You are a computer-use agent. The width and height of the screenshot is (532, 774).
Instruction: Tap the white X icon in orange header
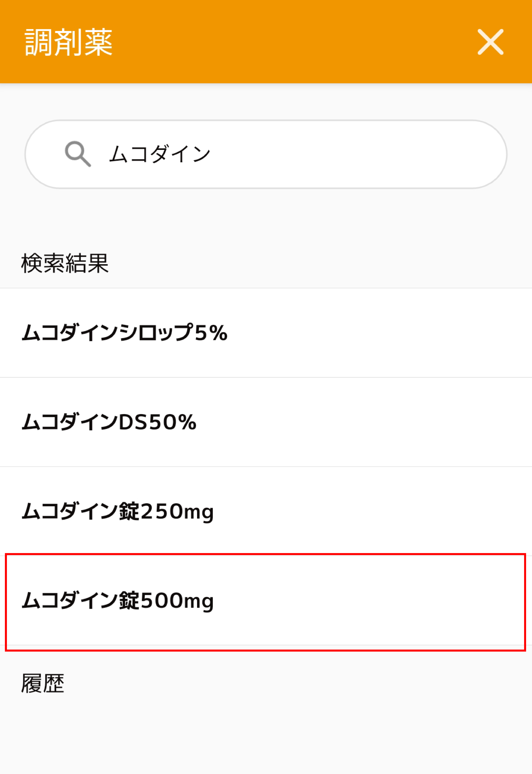490,42
